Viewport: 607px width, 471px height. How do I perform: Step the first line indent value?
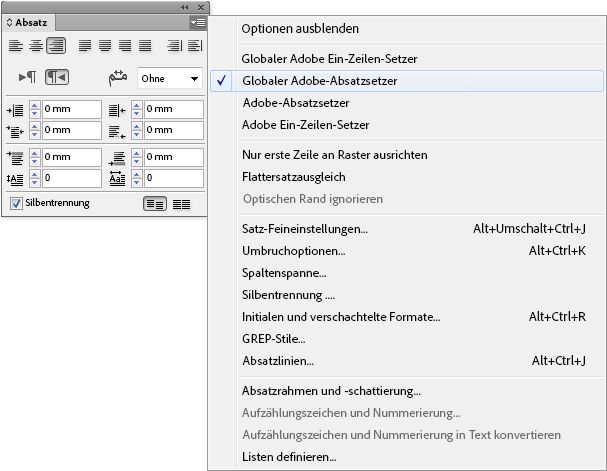[x=34, y=131]
